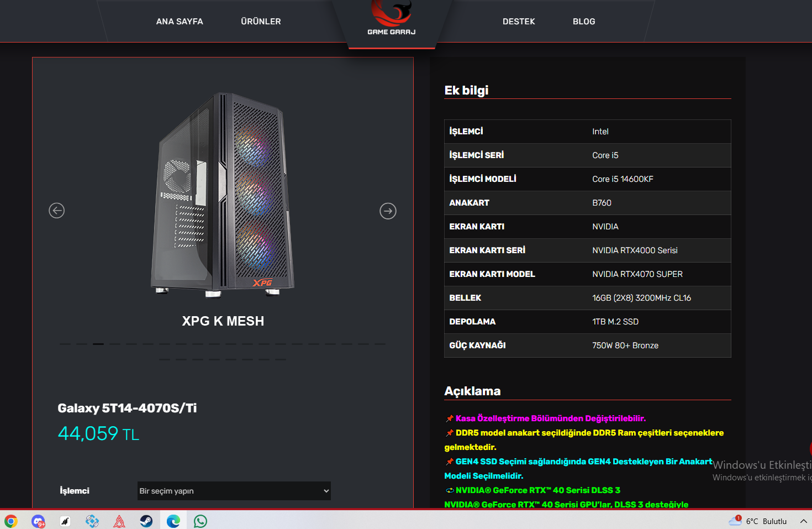Advance to the next case image with the right arrow

388,211
